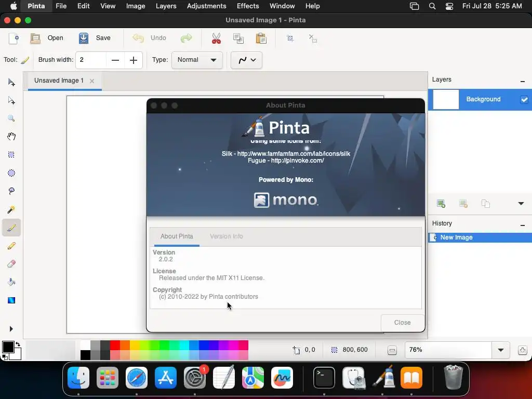Collapse the History panel
The height and width of the screenshot is (399, 532).
(523, 225)
